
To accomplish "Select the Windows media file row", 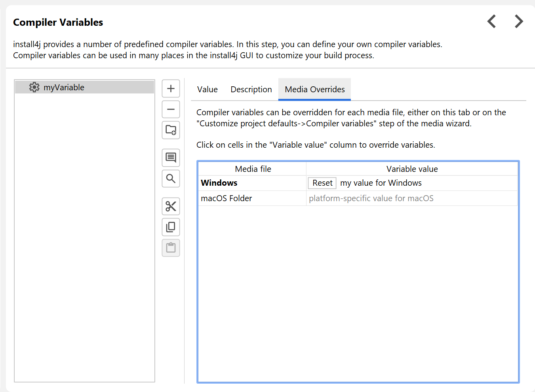I will point(252,183).
